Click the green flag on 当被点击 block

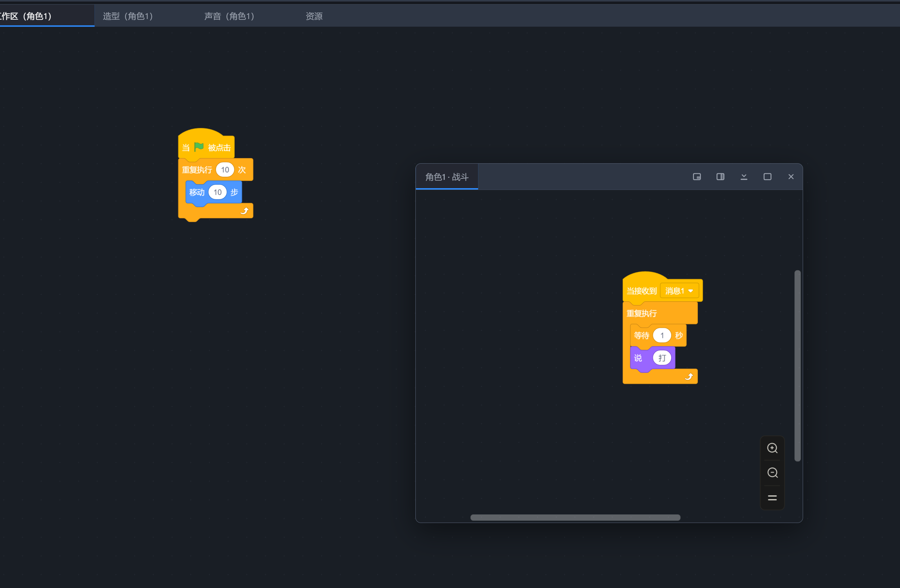pos(199,147)
